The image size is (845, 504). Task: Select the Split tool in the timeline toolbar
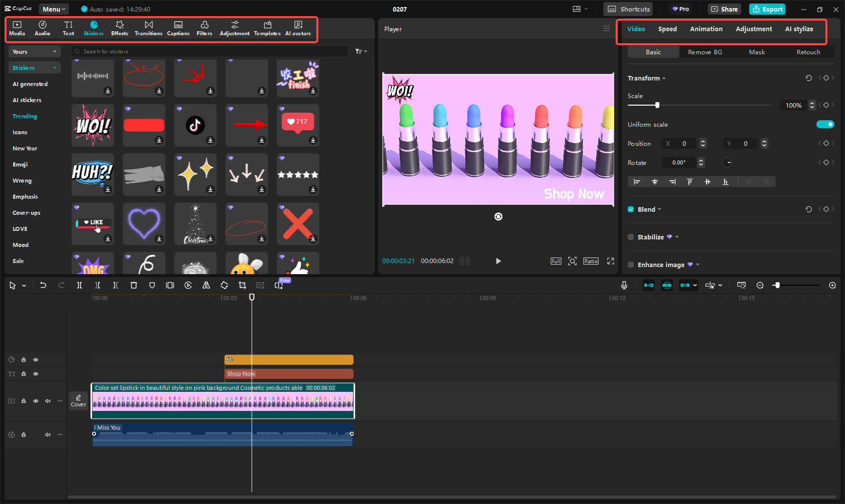tap(79, 285)
